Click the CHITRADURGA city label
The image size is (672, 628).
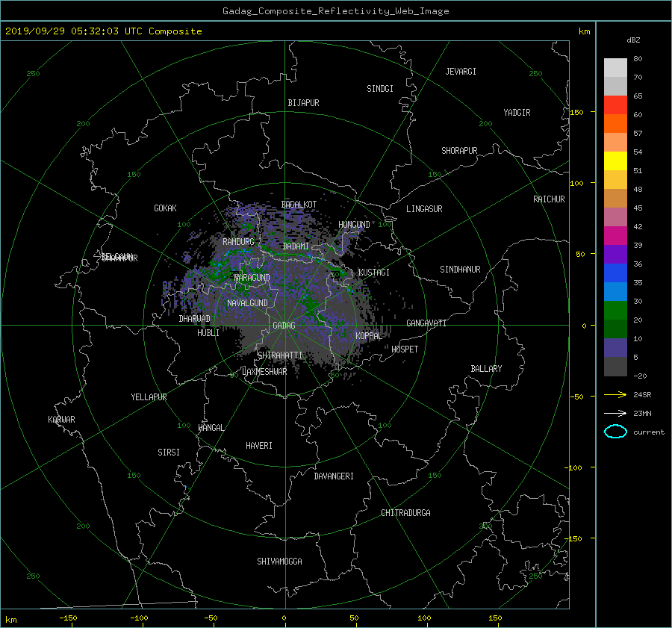pos(405,513)
